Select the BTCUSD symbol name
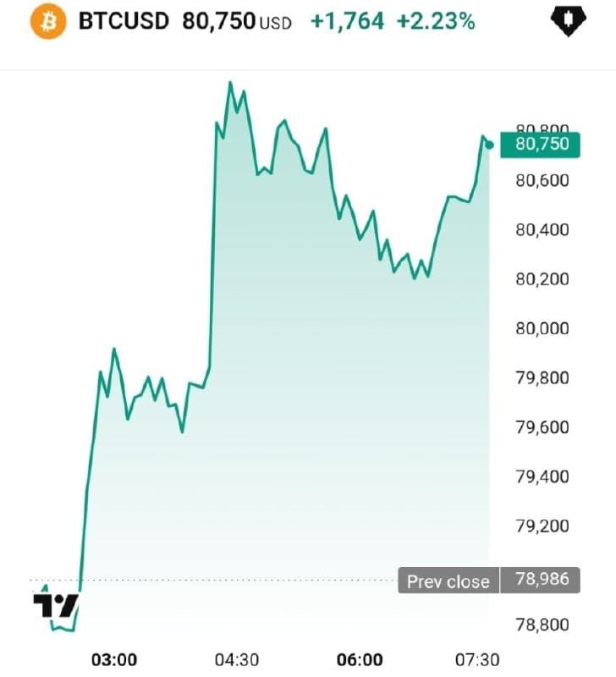616x677 pixels. point(124,20)
